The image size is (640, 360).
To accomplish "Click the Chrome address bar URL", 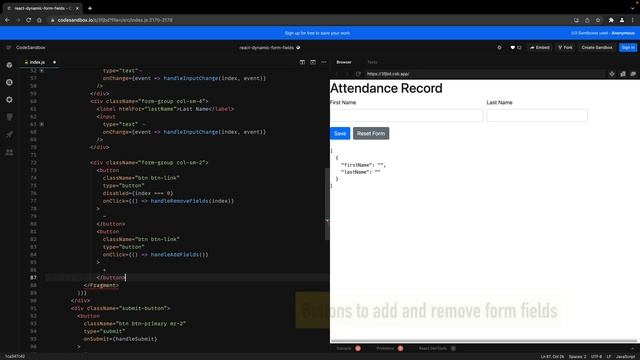I will pyautogui.click(x=115, y=20).
